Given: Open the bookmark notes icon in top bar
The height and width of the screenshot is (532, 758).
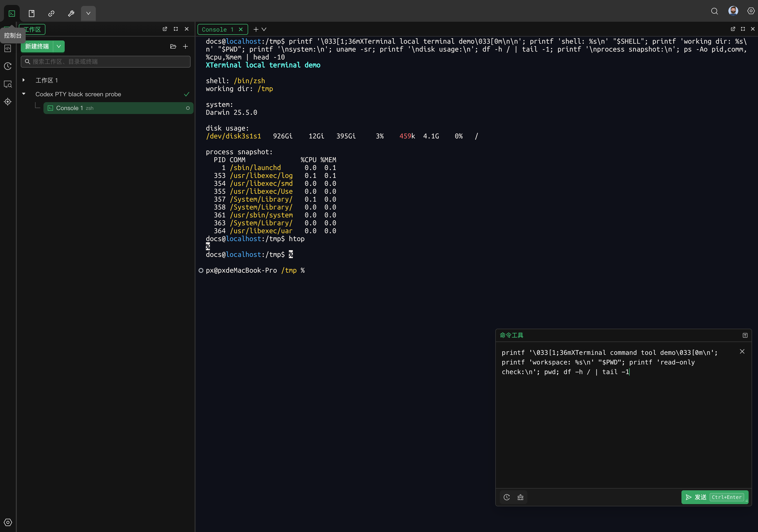Looking at the screenshot, I should pos(32,14).
